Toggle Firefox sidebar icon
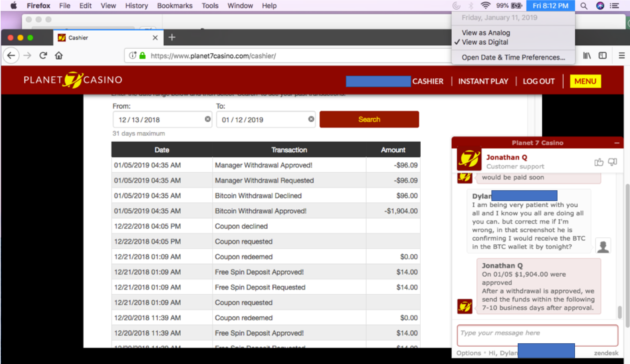The image size is (630, 364). coord(602,56)
